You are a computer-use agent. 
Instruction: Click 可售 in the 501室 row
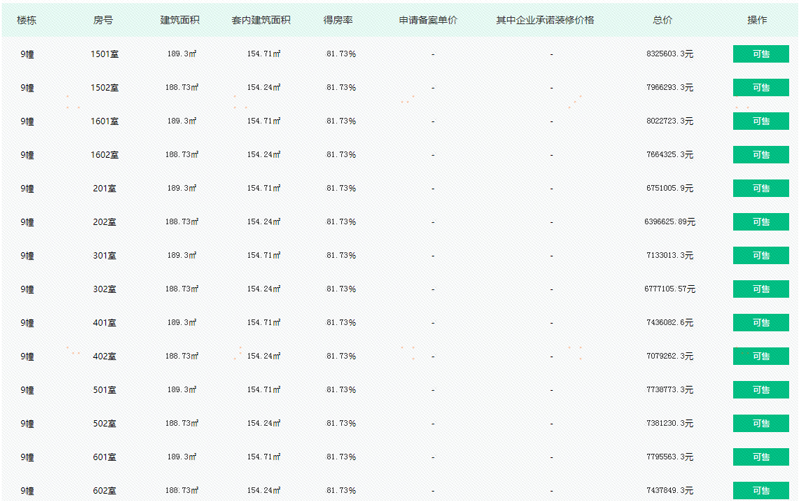pyautogui.click(x=760, y=390)
